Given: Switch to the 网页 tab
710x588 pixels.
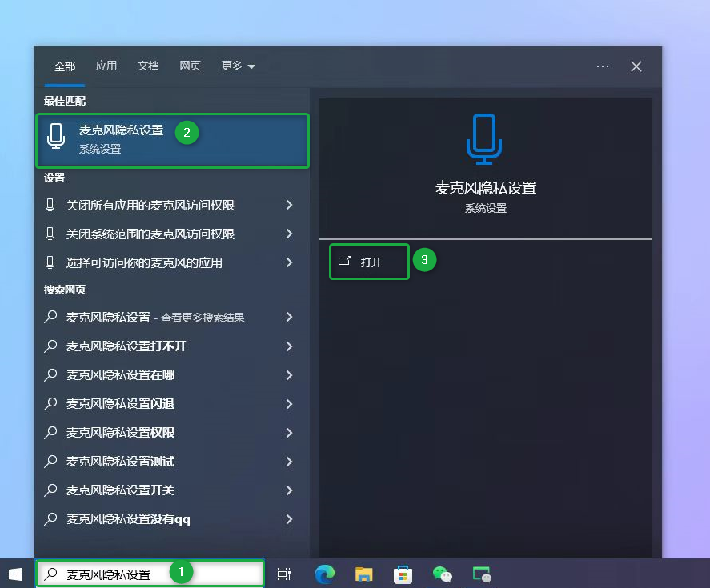Looking at the screenshot, I should coord(190,66).
